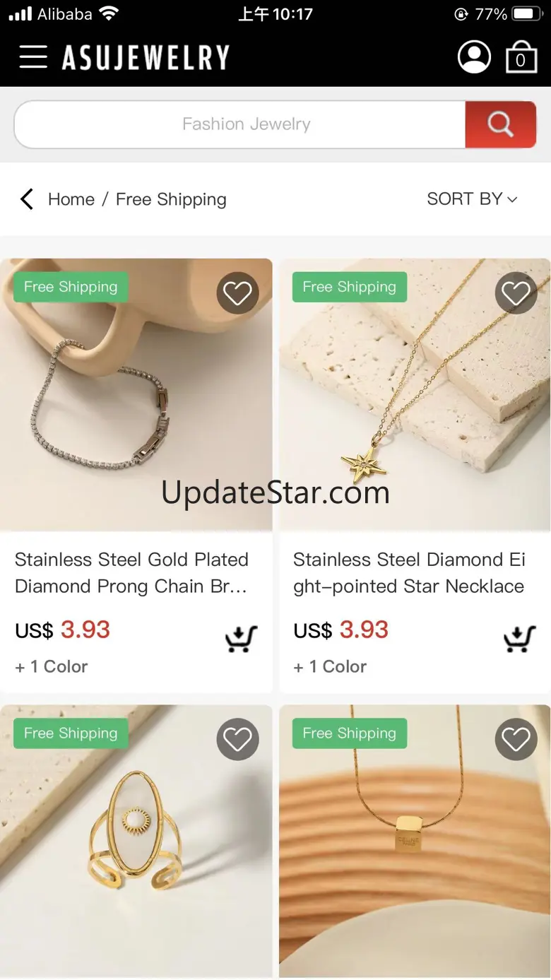Favorite the Eight-pointed Star Necklace heart
Viewport: 551px width, 980px height.
tap(516, 293)
